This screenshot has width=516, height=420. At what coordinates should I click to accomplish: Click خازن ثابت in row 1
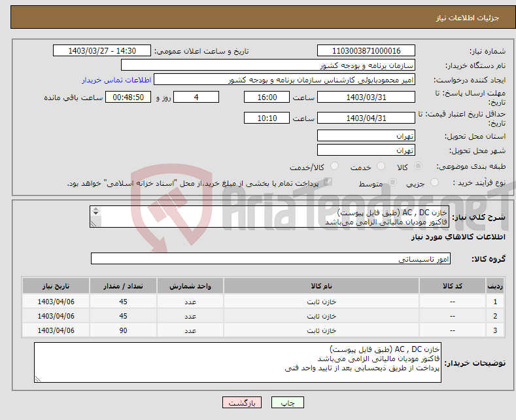[x=322, y=302]
